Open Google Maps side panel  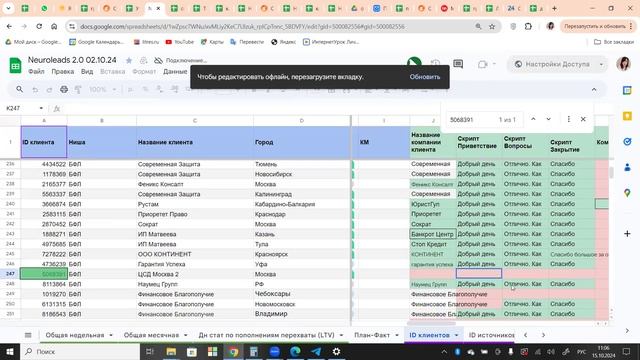tap(627, 193)
